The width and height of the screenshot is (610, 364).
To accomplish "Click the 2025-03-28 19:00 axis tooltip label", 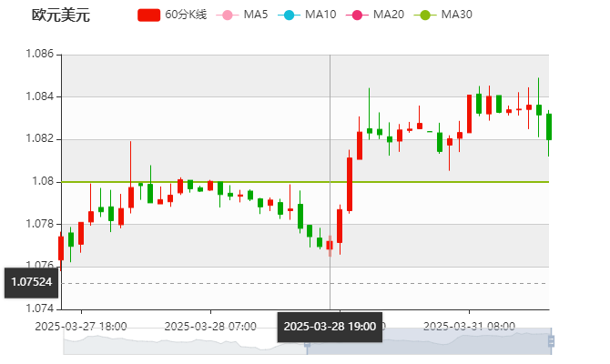I will pyautogui.click(x=328, y=326).
